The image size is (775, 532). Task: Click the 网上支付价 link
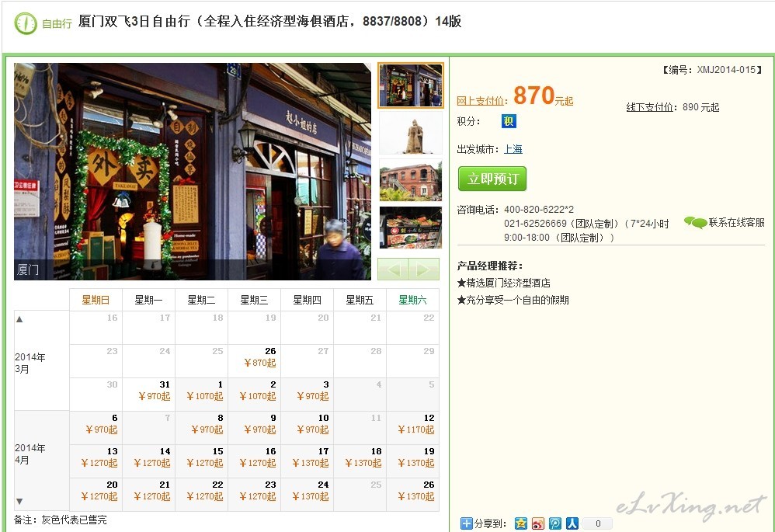(481, 101)
